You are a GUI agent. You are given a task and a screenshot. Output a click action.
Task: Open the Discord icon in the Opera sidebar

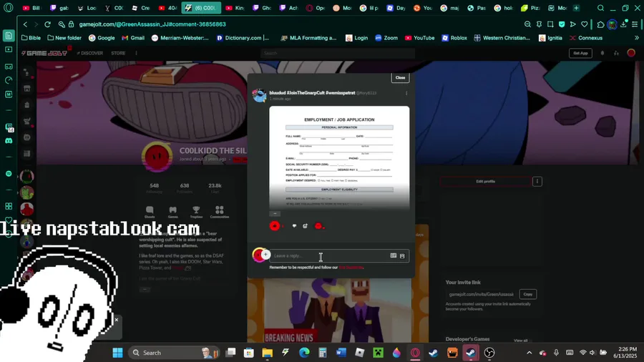point(9,141)
